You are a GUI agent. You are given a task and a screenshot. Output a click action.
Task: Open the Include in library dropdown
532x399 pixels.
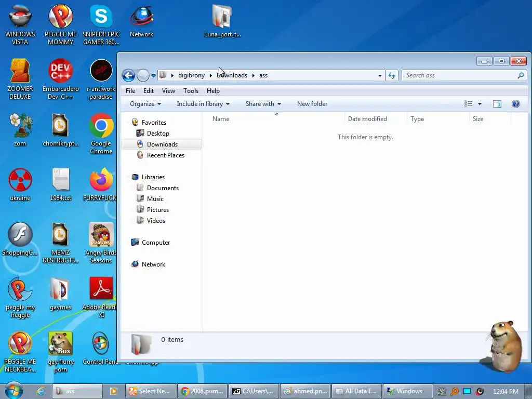pos(203,104)
